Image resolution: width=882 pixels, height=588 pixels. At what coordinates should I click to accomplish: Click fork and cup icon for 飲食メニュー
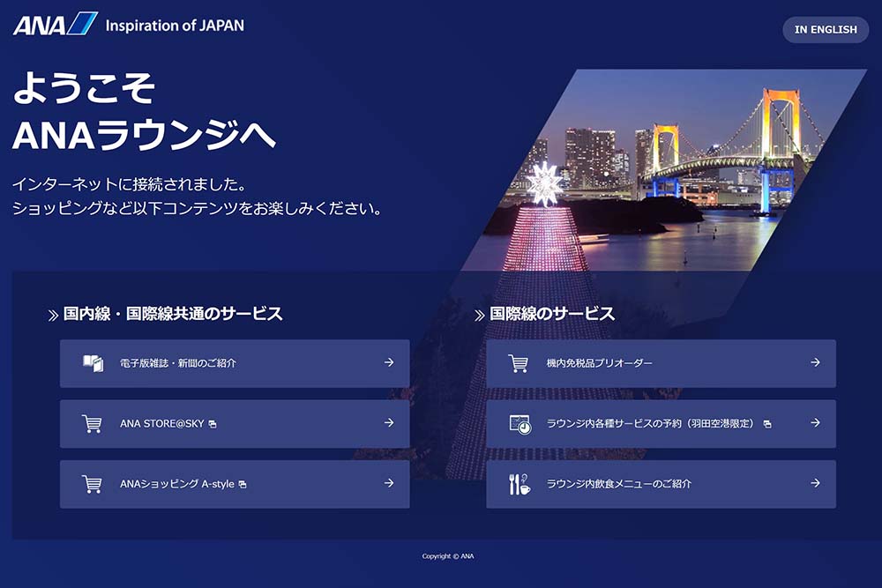coord(519,484)
